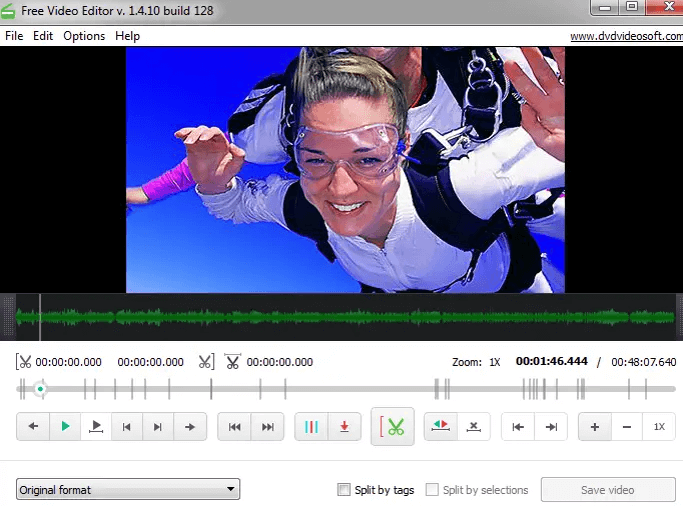
Task: Toggle the Split by selections checkbox
Action: (432, 489)
